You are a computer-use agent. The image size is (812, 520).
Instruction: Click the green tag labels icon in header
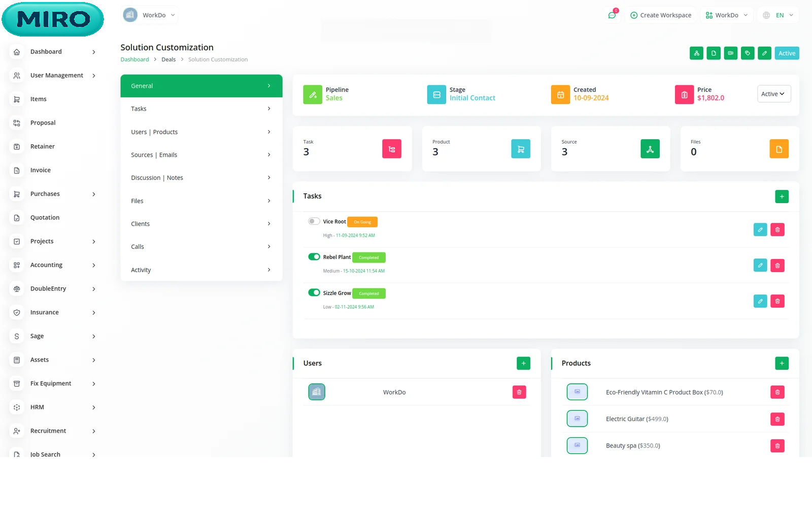(x=748, y=53)
